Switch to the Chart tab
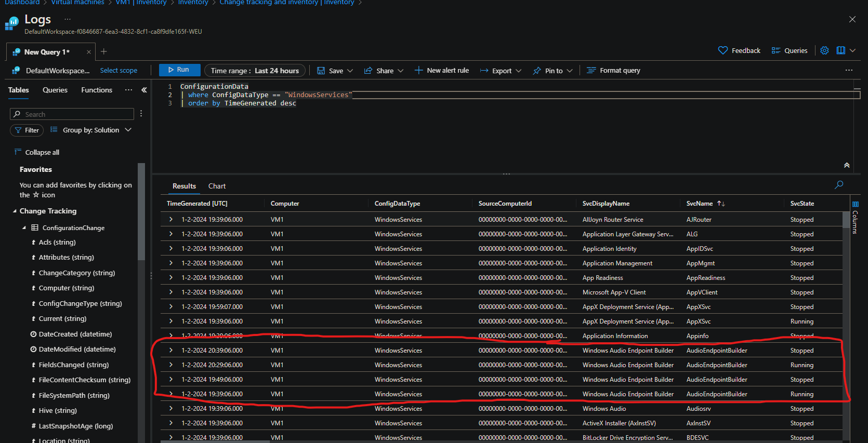 [x=217, y=186]
